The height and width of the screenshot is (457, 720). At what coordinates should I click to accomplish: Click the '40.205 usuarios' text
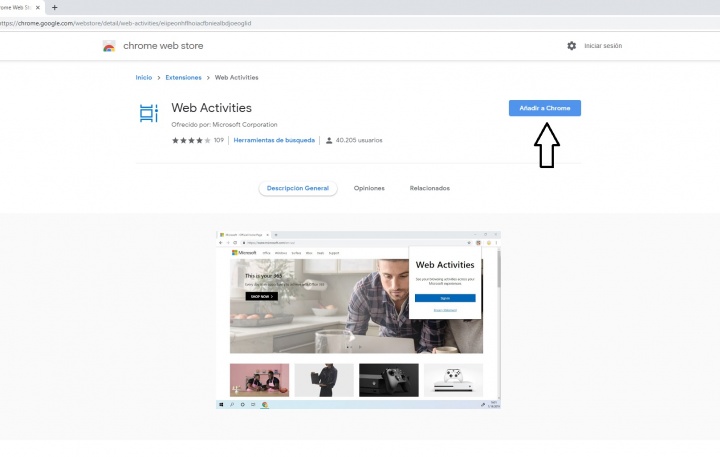coord(359,140)
